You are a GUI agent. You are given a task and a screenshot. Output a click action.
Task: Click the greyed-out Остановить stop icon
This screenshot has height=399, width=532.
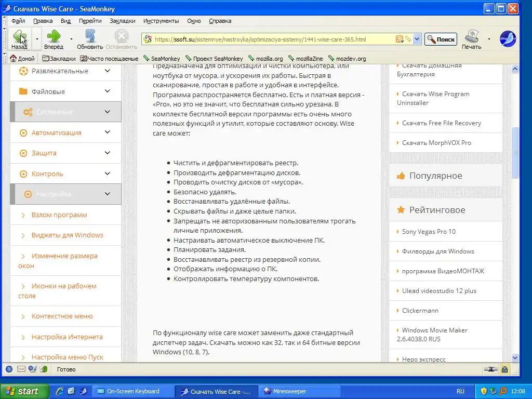point(121,39)
